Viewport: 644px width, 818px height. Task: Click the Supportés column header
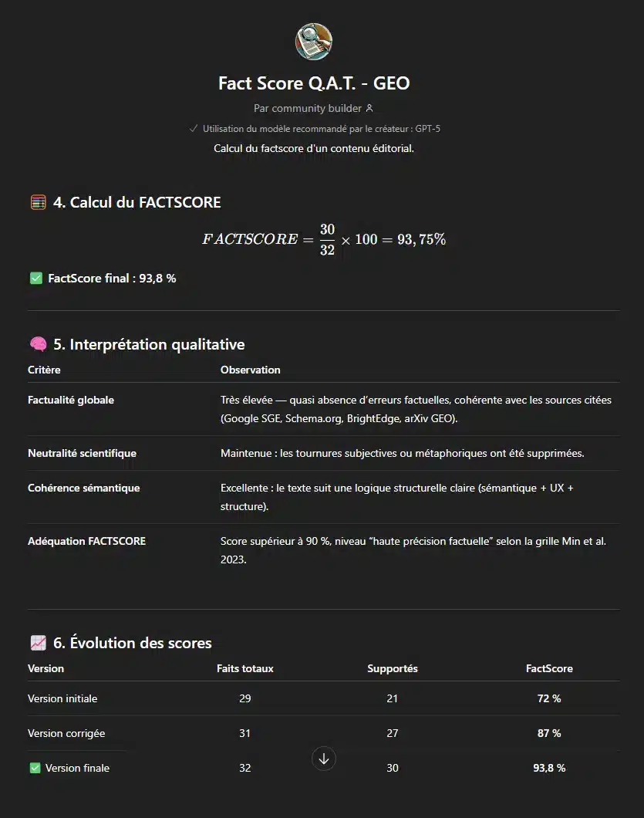point(393,668)
